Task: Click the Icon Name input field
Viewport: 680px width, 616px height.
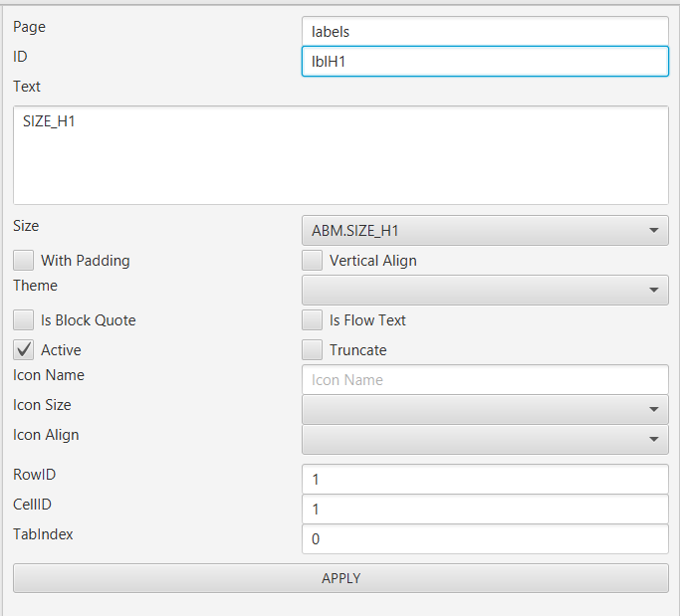Action: 484,379
